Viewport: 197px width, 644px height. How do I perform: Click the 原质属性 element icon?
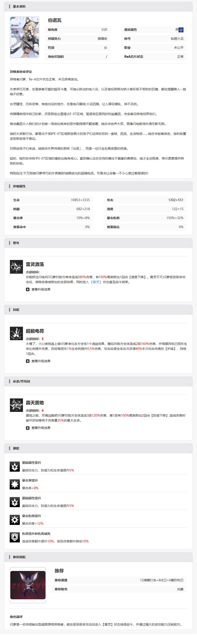pyautogui.click(x=181, y=30)
